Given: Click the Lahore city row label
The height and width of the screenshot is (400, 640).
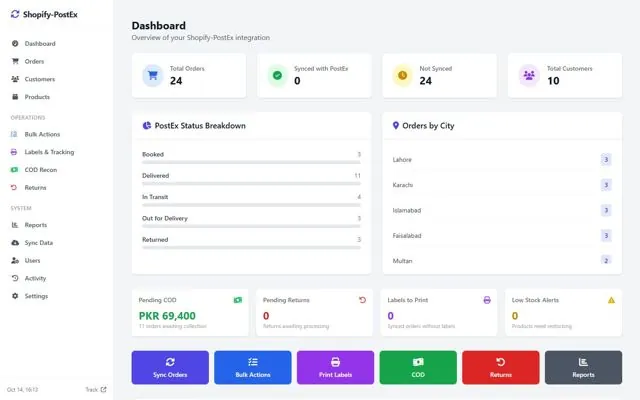Looking at the screenshot, I should click(x=402, y=160).
